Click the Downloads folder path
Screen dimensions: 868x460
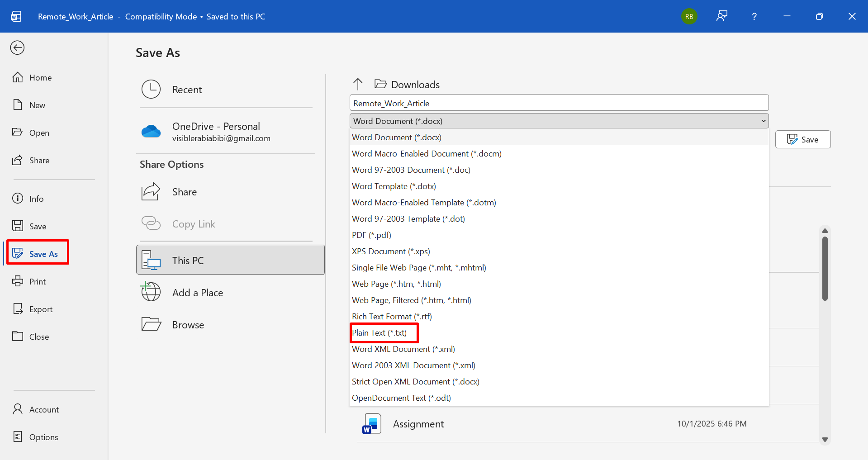415,85
